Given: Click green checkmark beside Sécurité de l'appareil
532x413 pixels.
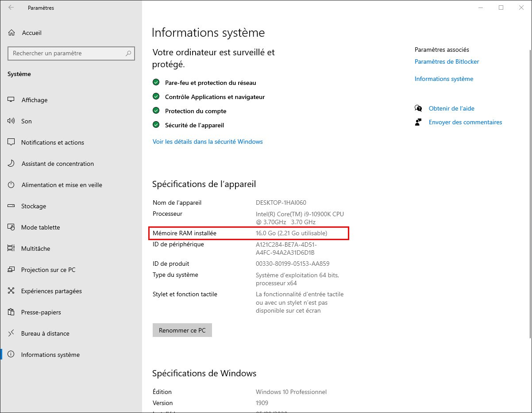Looking at the screenshot, I should [x=156, y=125].
